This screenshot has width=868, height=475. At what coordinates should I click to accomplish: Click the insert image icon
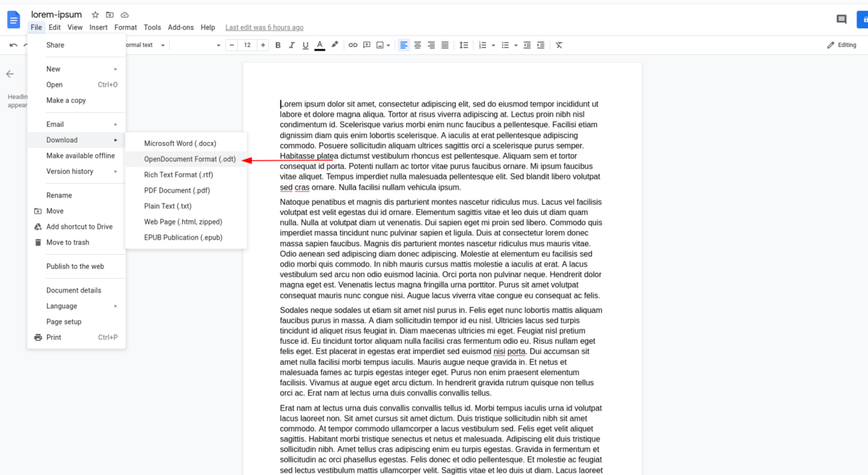[x=380, y=45]
